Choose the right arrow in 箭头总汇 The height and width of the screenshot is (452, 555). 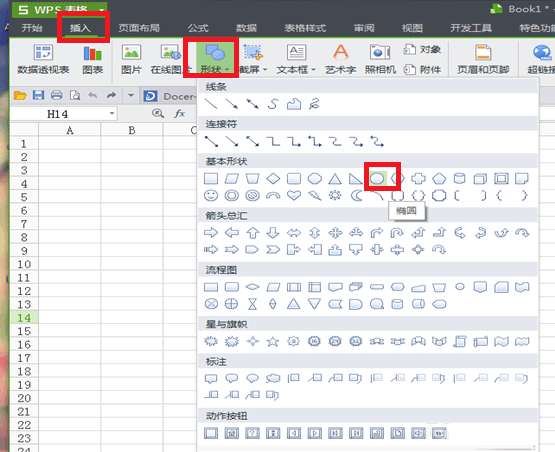click(x=211, y=233)
